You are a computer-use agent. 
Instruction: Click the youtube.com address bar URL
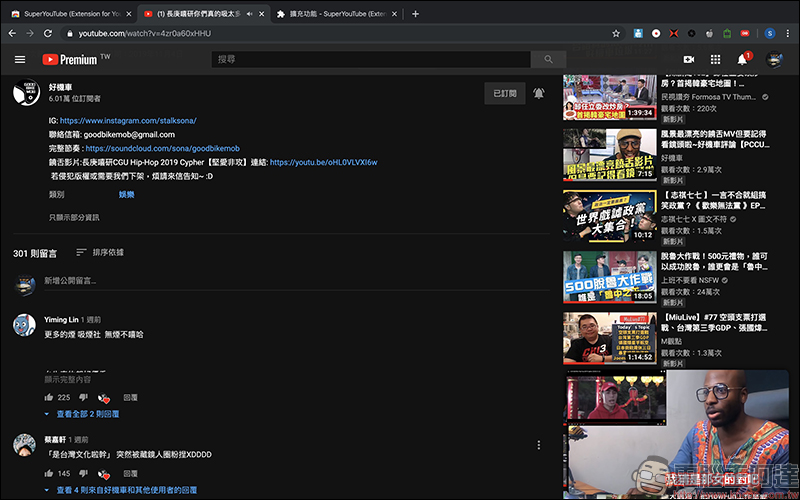[144, 34]
